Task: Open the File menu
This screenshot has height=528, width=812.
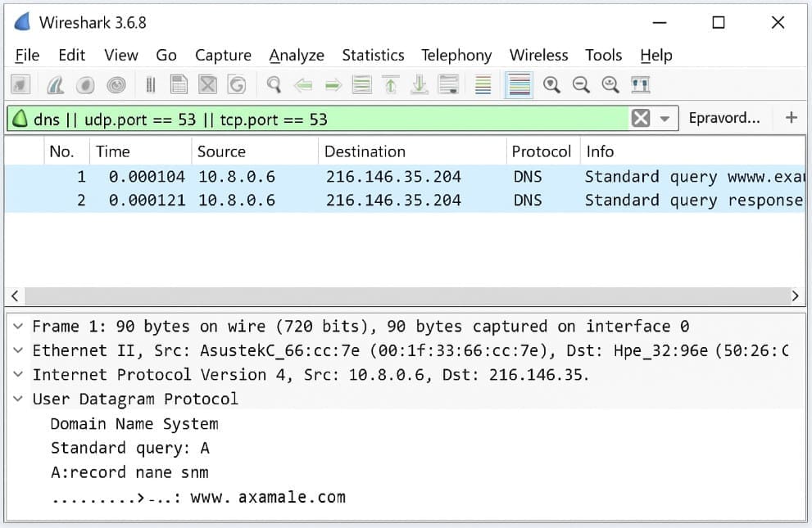Action: click(27, 55)
